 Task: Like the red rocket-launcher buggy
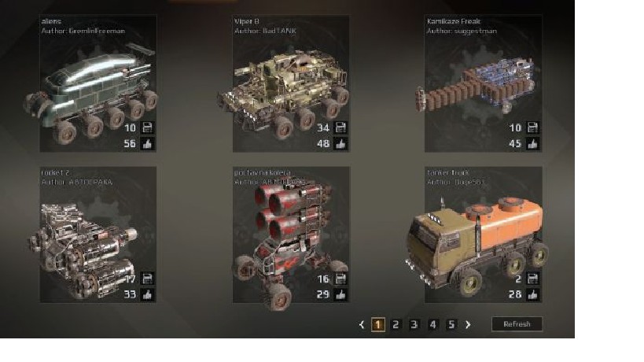coord(340,294)
